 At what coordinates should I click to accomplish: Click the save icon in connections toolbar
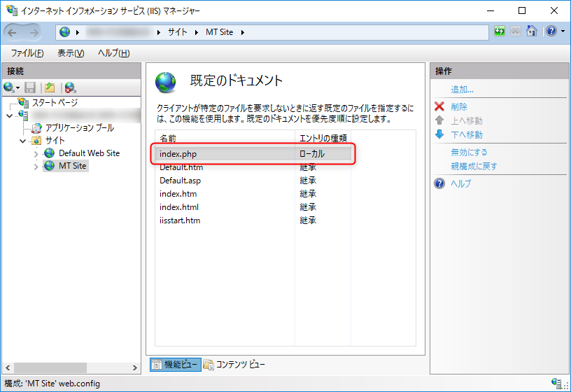coord(30,87)
